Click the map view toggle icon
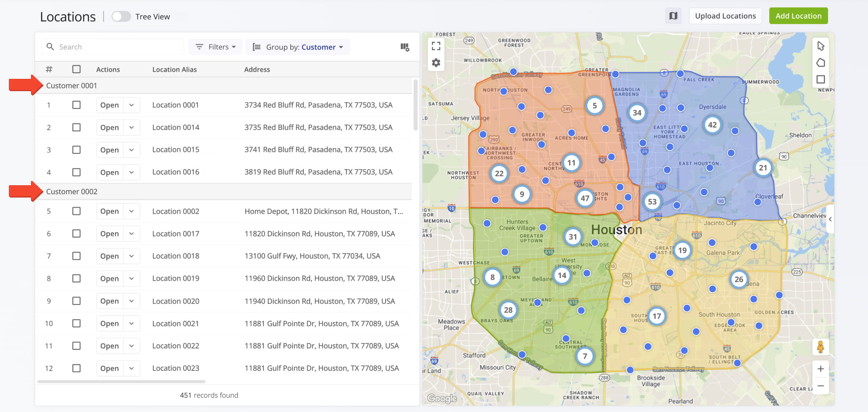The width and height of the screenshot is (868, 412). [x=673, y=16]
